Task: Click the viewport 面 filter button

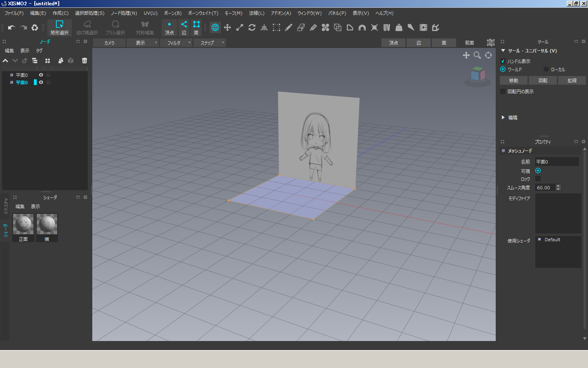Action: coord(444,43)
